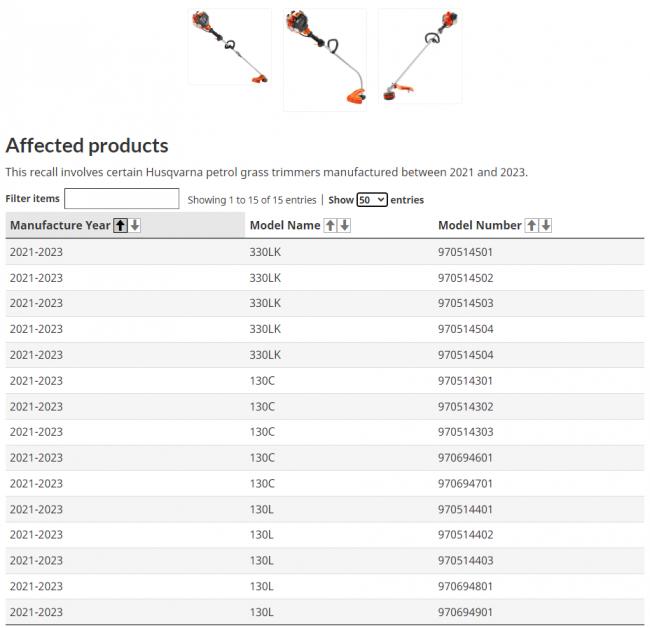650x628 pixels.
Task: Select model number 970514501
Action: 465,252
